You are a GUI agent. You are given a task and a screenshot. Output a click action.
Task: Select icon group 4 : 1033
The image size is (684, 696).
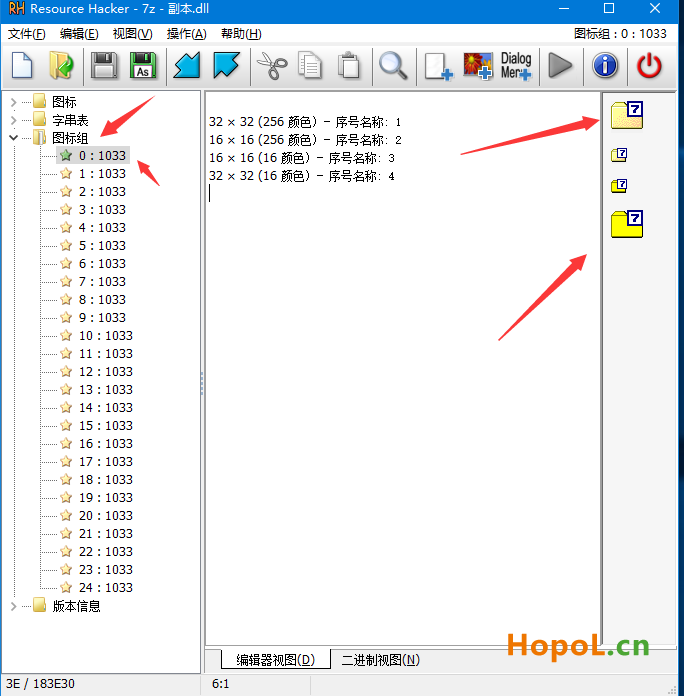(x=102, y=228)
